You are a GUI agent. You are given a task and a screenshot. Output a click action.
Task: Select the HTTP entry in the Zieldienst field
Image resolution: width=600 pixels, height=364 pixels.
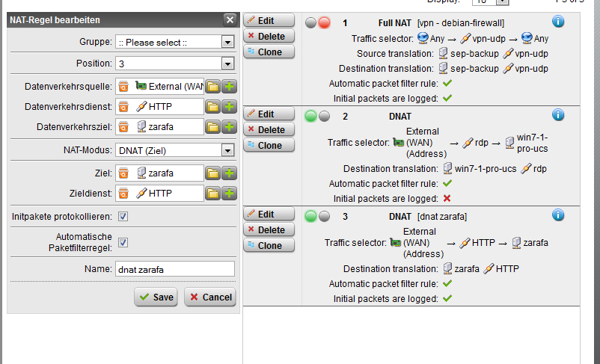tap(154, 193)
